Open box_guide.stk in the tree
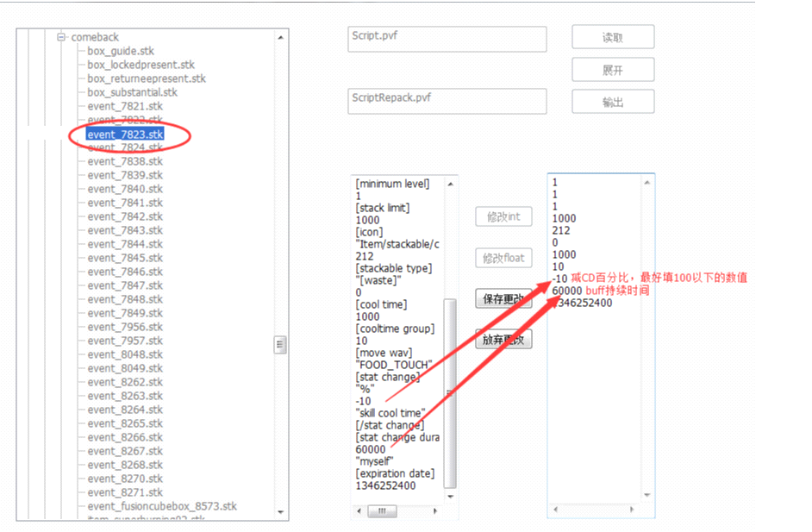Image resolution: width=812 pixels, height=532 pixels. [x=121, y=51]
